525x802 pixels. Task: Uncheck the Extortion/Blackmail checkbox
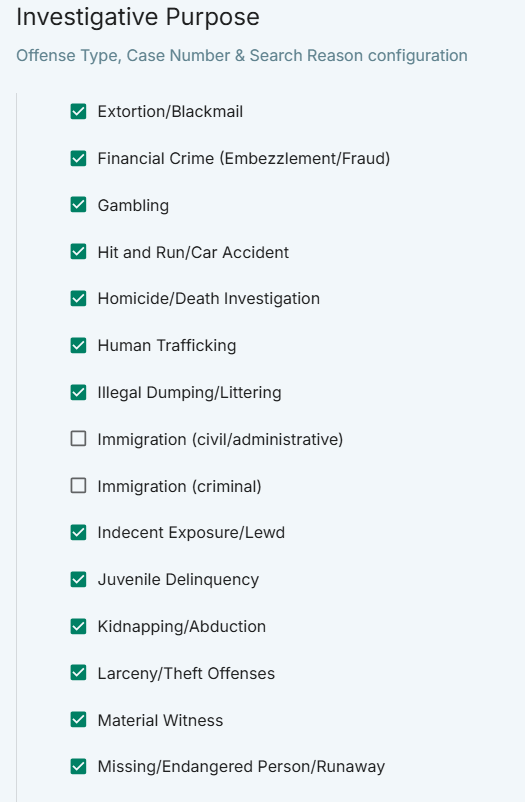pyautogui.click(x=78, y=111)
